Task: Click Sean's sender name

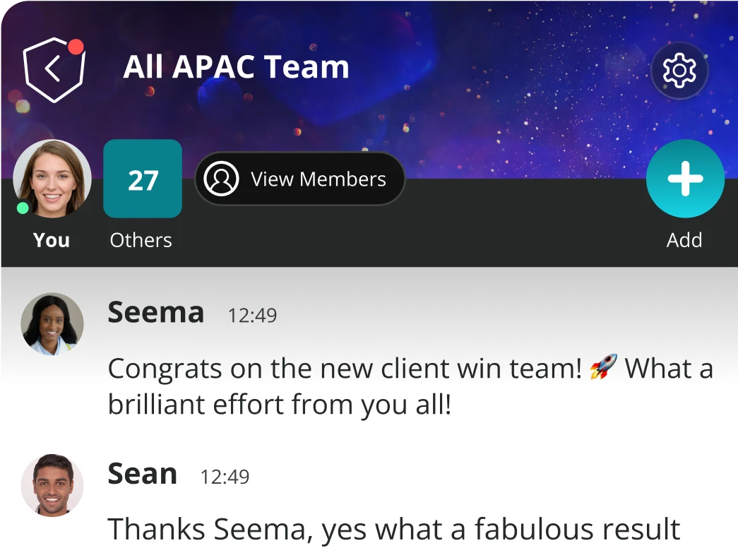Action: click(142, 474)
